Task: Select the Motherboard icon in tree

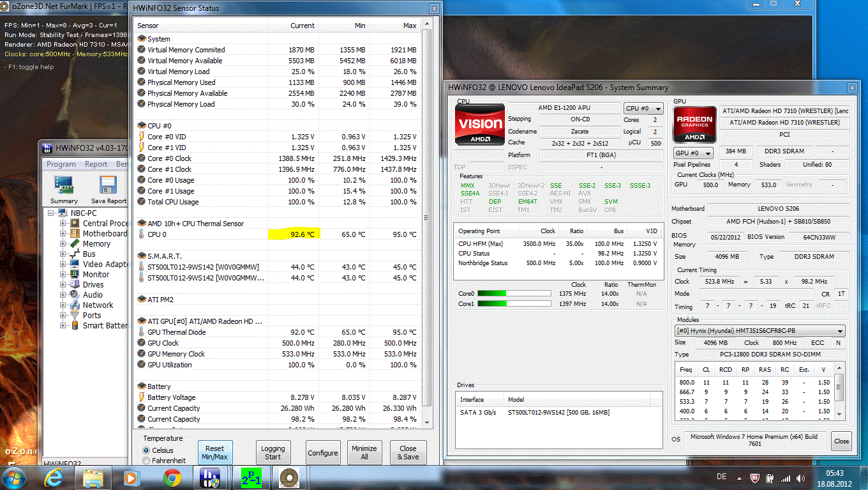Action: (x=75, y=233)
